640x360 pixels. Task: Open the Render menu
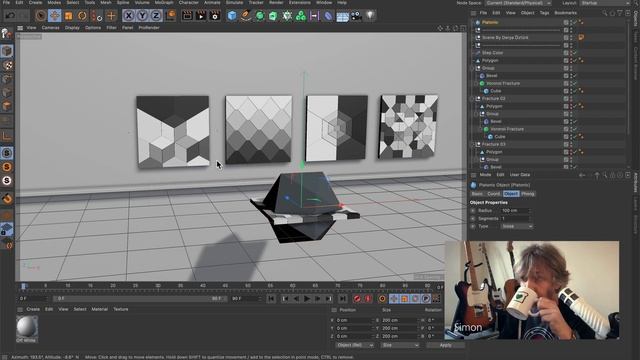276,2
